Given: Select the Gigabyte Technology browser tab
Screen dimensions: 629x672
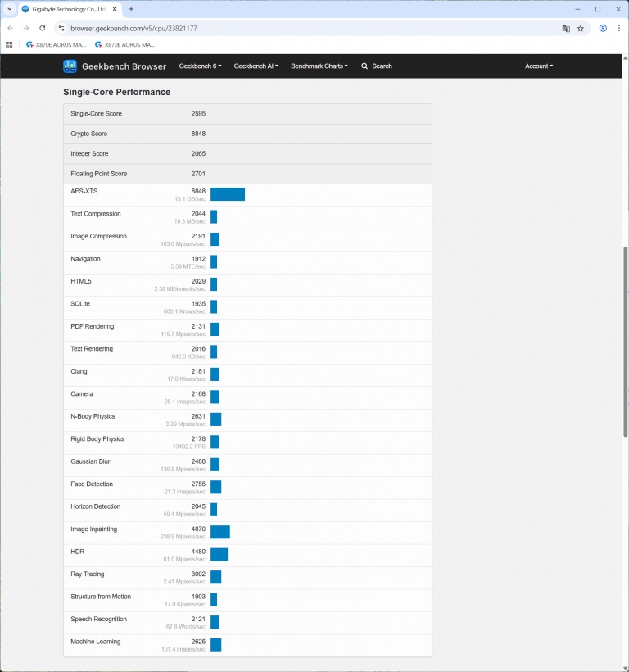Looking at the screenshot, I should pos(70,9).
